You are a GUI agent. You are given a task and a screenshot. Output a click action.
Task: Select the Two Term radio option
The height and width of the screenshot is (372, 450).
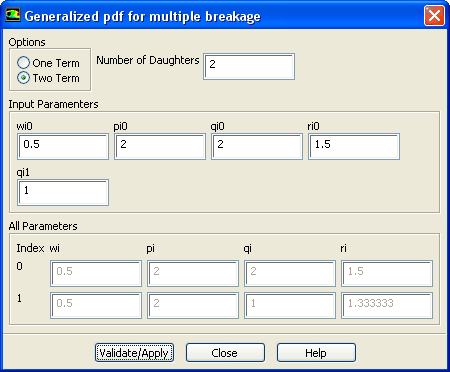[48, 78]
